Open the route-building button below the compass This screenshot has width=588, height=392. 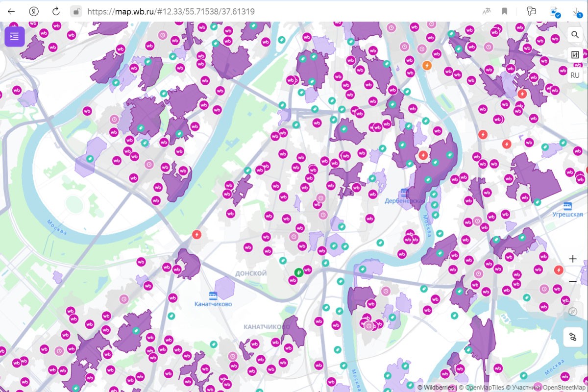[573, 337]
